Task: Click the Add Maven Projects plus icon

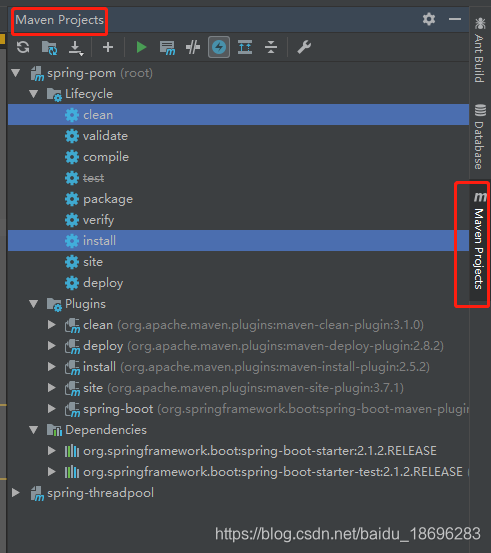Action: [108, 47]
